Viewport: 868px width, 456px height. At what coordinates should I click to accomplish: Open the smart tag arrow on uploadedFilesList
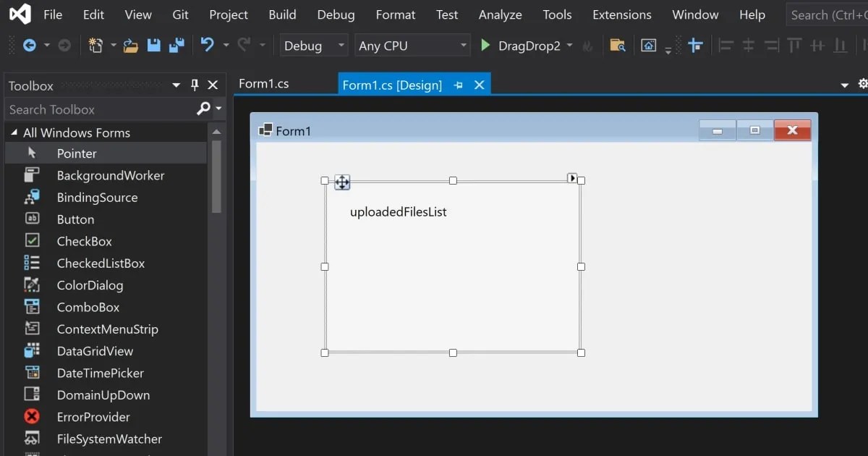[x=572, y=177]
